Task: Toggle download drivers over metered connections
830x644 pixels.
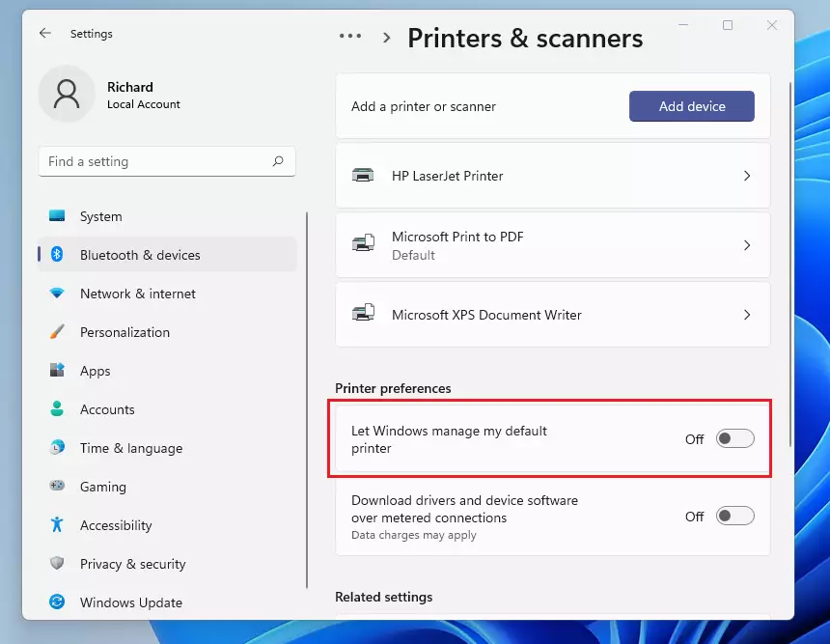Action: [x=734, y=516]
